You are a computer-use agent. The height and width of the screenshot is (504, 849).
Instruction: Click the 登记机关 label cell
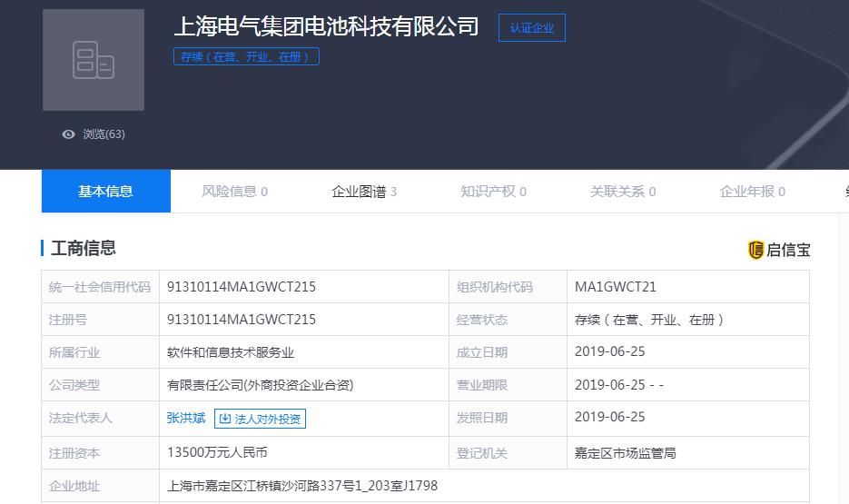pyautogui.click(x=508, y=452)
